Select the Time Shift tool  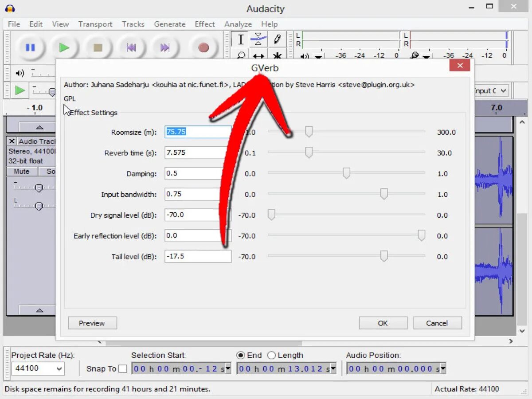258,56
